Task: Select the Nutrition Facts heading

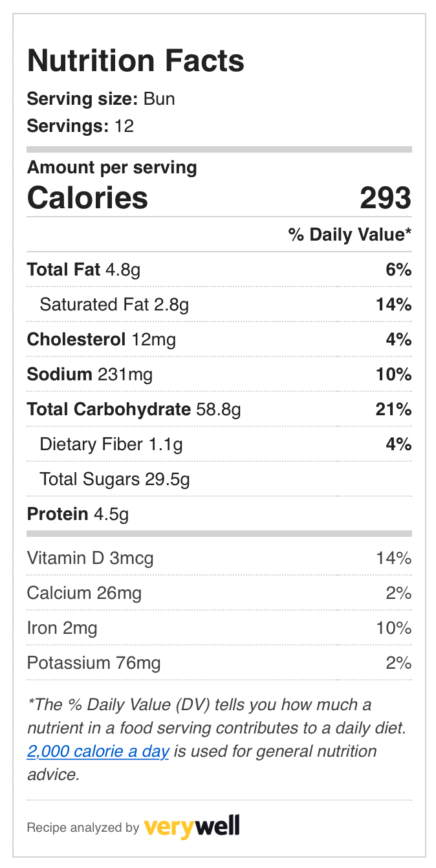Action: [x=136, y=61]
